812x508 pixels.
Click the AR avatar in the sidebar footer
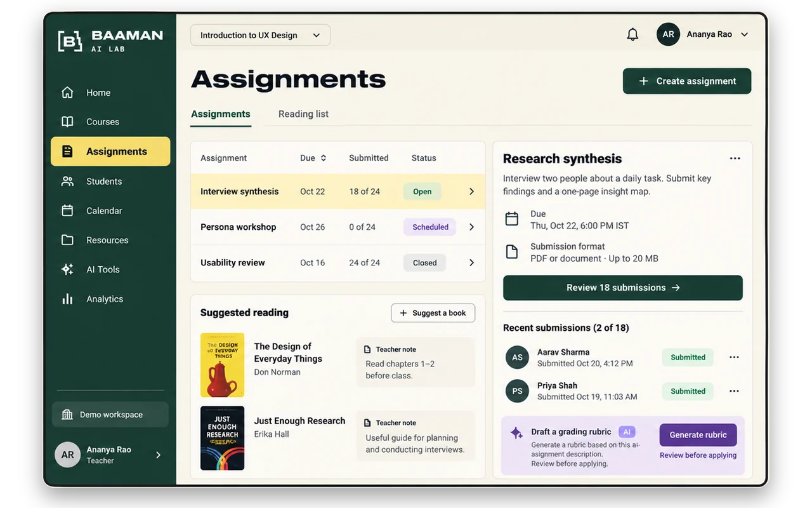click(x=67, y=455)
